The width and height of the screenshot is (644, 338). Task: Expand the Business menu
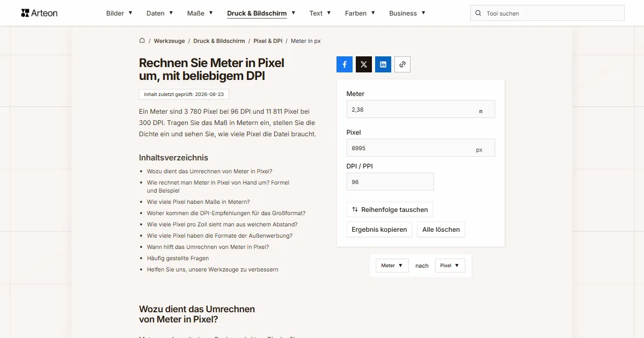(407, 13)
